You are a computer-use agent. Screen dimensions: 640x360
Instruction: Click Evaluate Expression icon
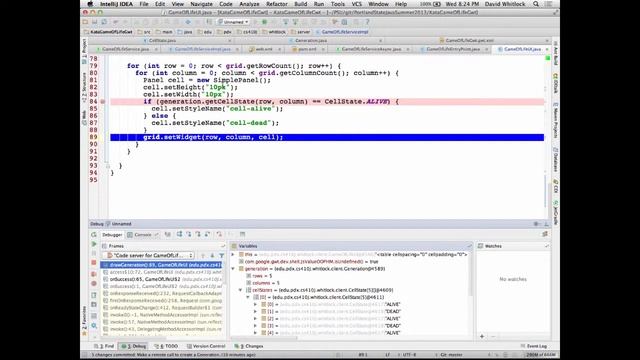[x=242, y=234]
